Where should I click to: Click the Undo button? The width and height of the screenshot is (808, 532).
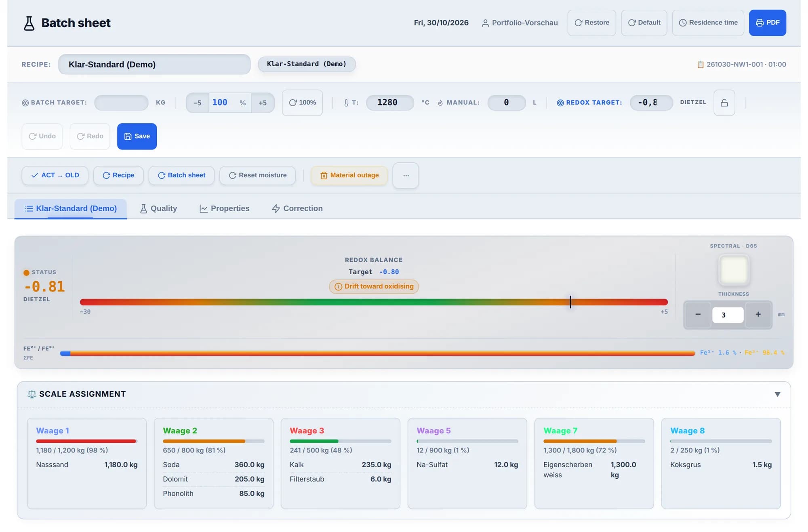coord(42,137)
